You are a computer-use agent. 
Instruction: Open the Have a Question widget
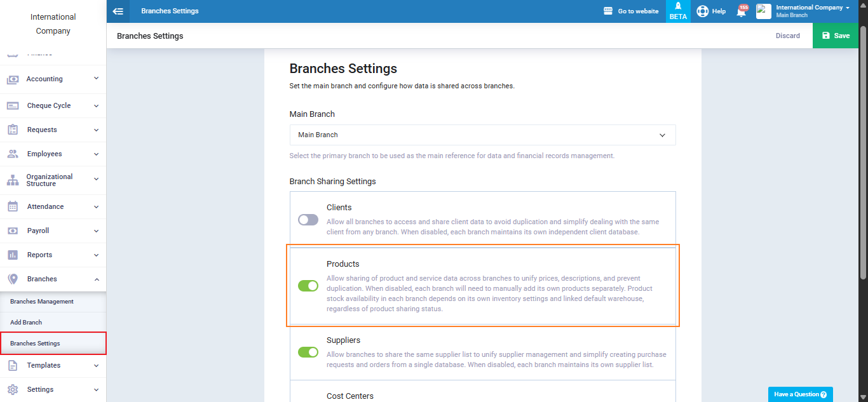tap(800, 394)
